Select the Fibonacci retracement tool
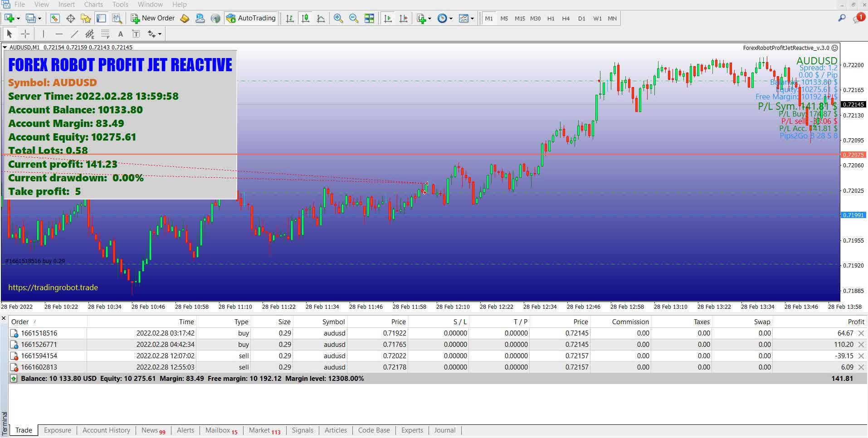 point(105,34)
